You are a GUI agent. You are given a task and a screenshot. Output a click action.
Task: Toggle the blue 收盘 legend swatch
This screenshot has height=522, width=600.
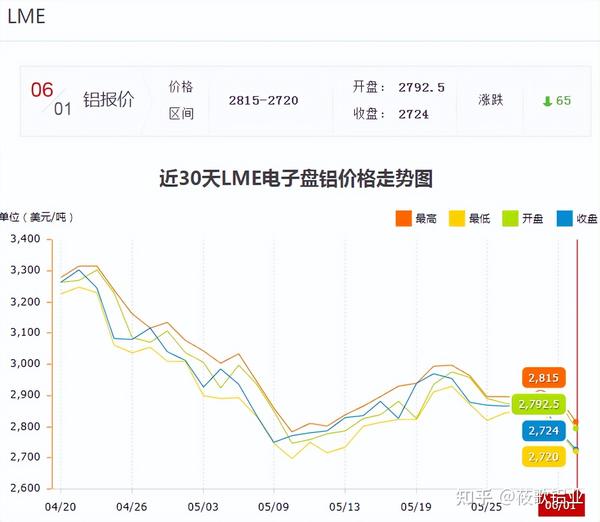565,218
